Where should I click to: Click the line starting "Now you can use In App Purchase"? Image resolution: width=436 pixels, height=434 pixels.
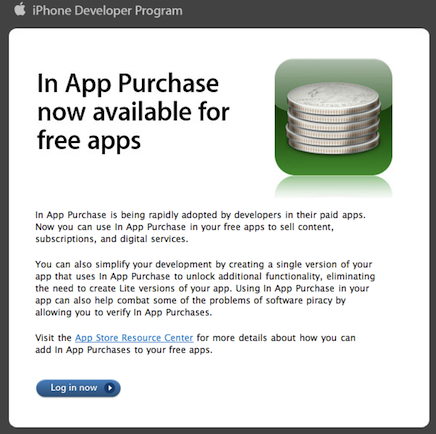(x=184, y=227)
